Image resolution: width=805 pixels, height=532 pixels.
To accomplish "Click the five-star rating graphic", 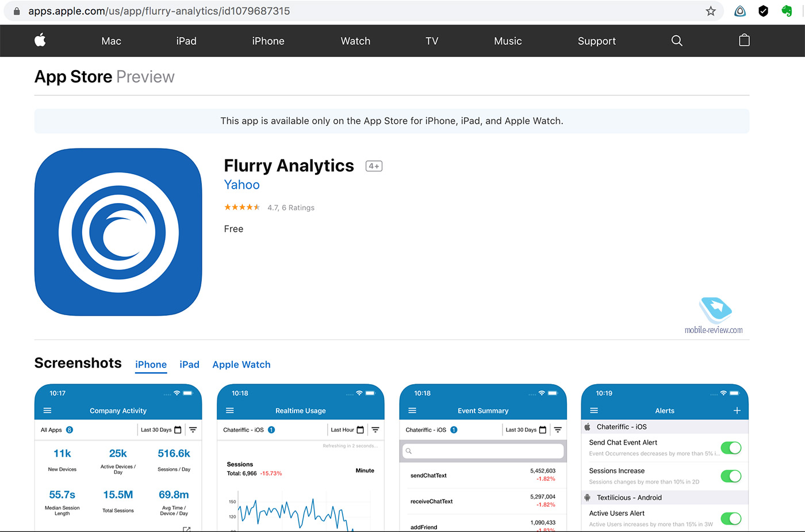I will [242, 208].
